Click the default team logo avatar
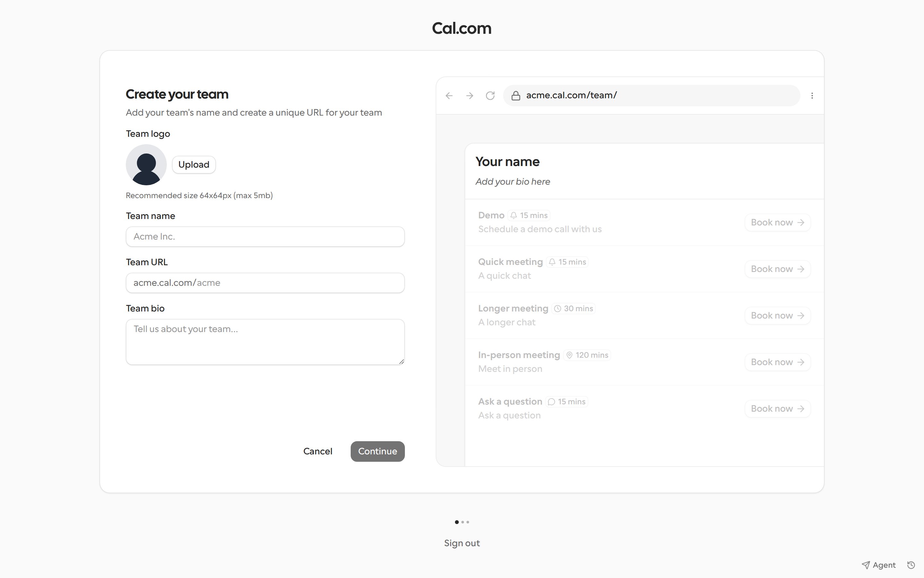 click(146, 165)
